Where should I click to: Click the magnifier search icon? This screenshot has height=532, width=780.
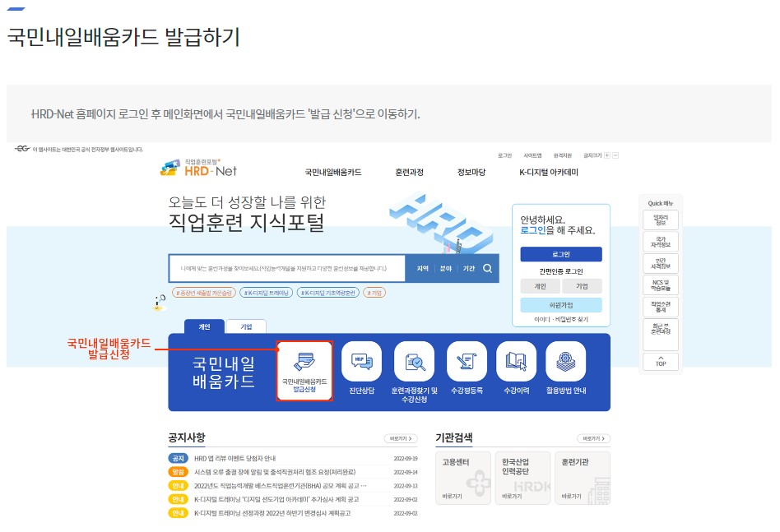(487, 269)
